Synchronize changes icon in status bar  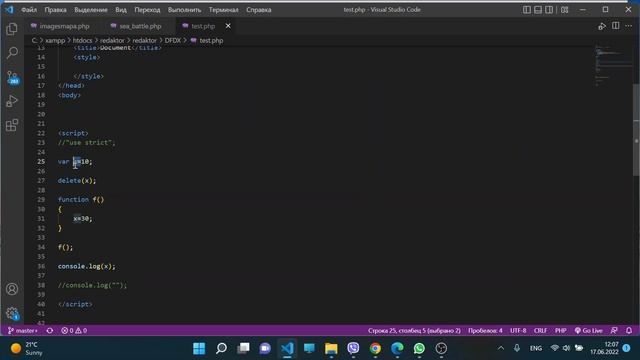[50, 330]
